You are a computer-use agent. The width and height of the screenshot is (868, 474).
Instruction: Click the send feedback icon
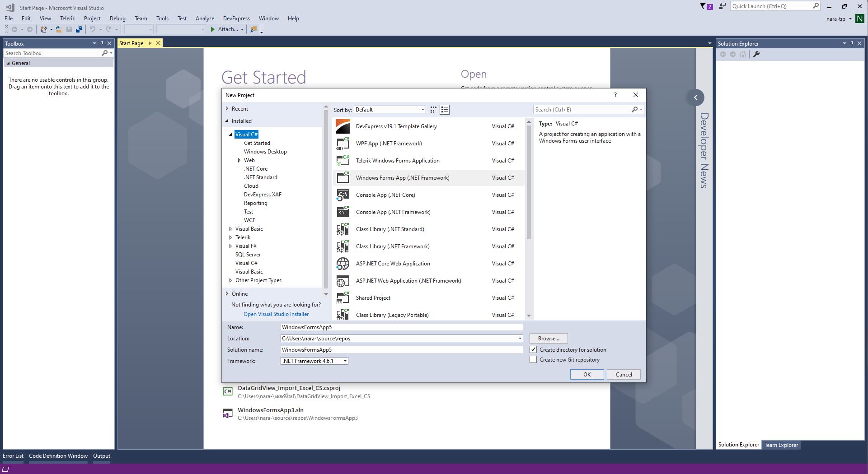(722, 6)
